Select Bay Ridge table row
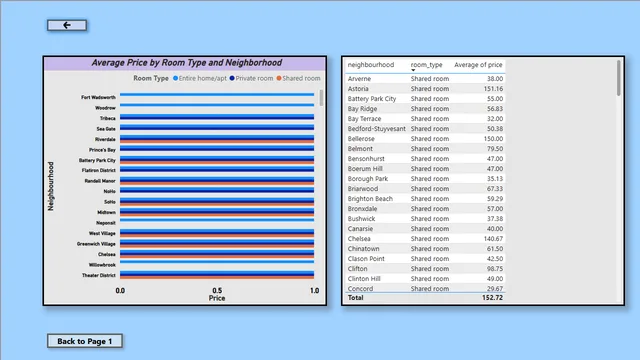 point(425,109)
